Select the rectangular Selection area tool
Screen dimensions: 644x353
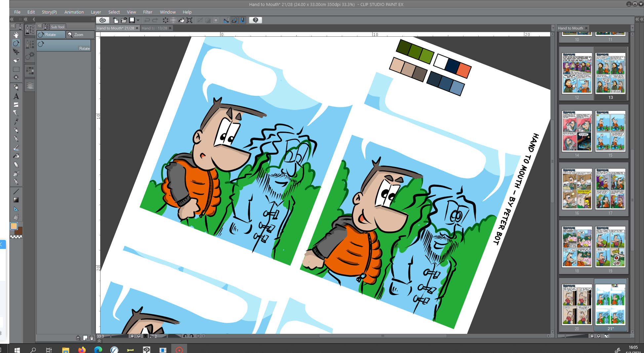click(16, 69)
